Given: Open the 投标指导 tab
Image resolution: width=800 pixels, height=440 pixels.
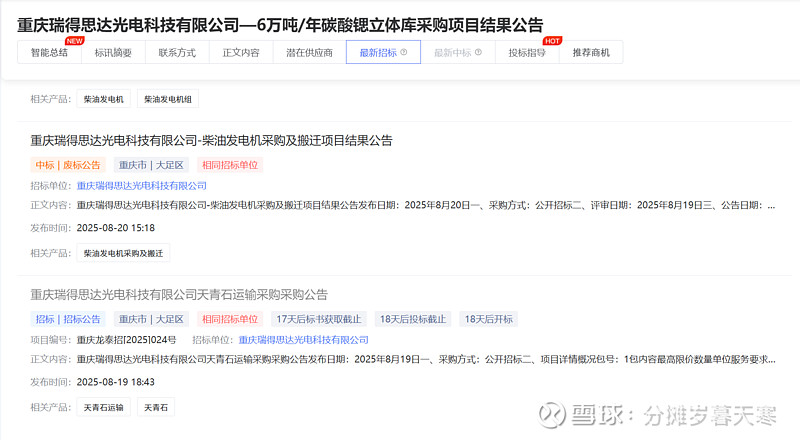Looking at the screenshot, I should click(527, 53).
